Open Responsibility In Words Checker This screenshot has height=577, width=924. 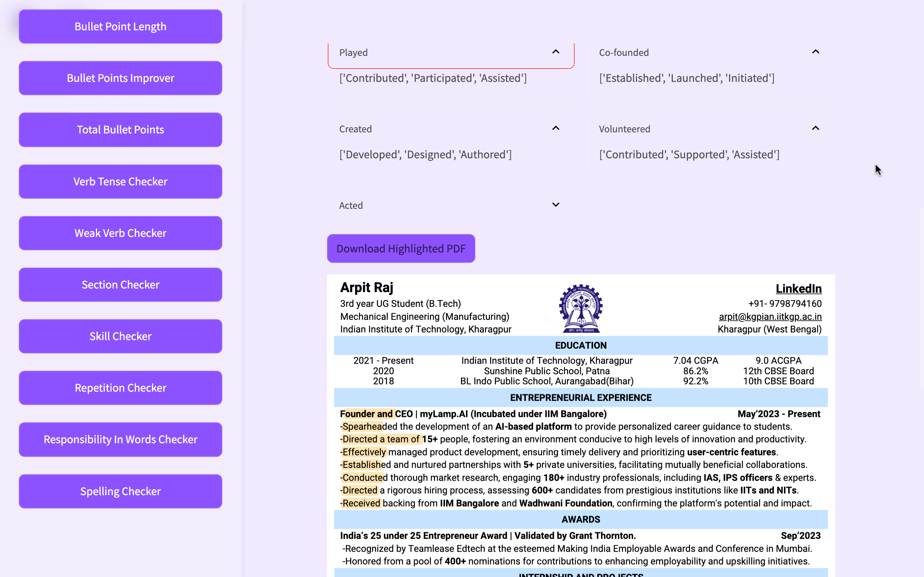coord(120,439)
